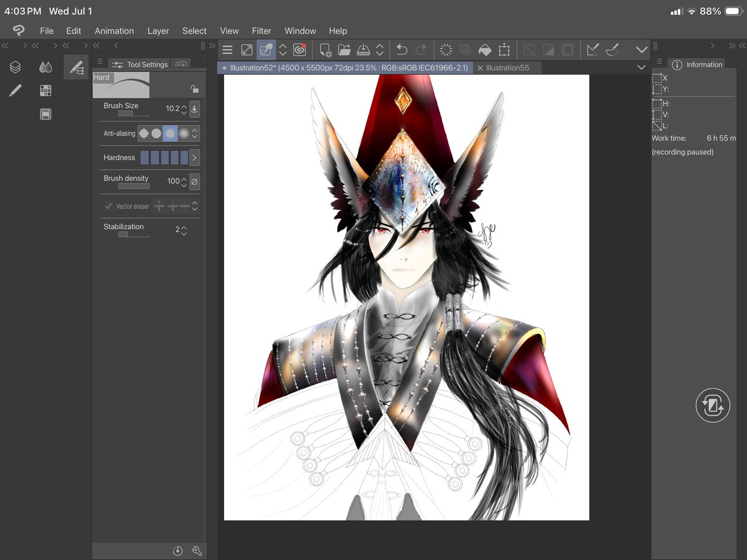Open the pencil tool palette icon

point(16,91)
